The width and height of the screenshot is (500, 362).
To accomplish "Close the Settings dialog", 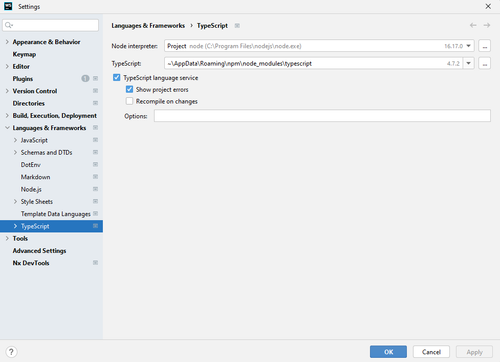I will 488,6.
